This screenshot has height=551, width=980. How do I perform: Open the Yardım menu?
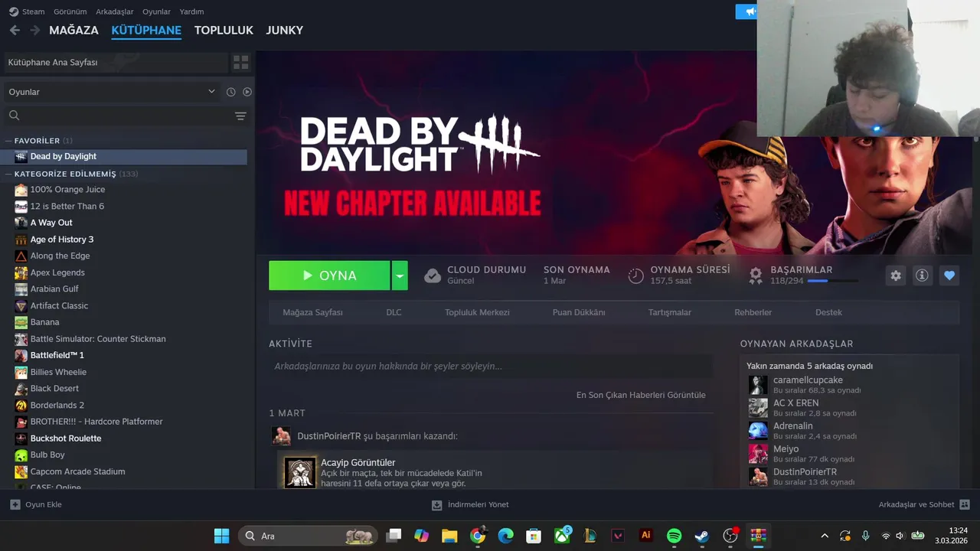pos(191,11)
